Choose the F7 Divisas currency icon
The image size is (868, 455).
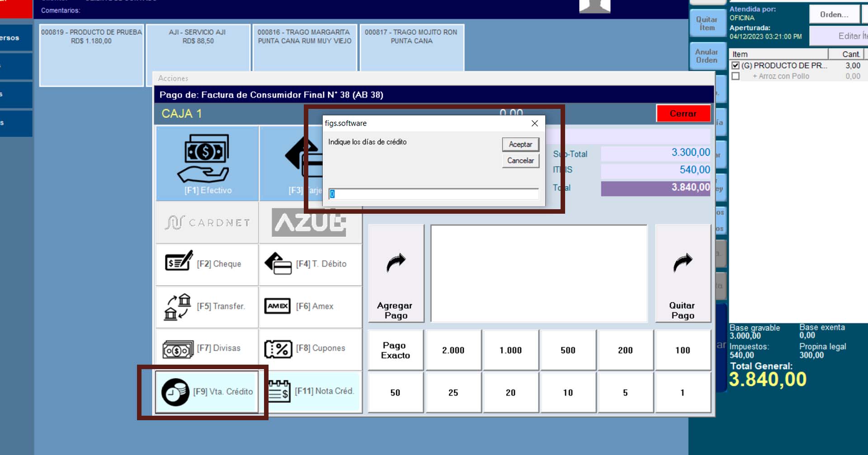[x=178, y=349]
